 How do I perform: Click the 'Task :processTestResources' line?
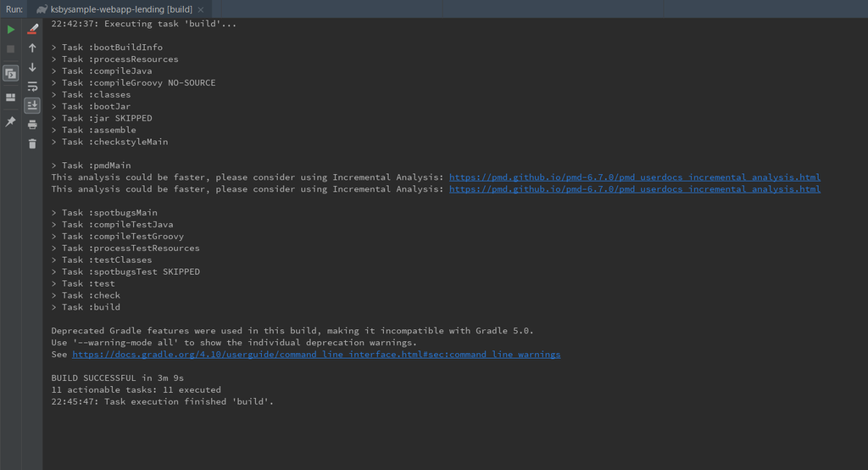pos(125,249)
